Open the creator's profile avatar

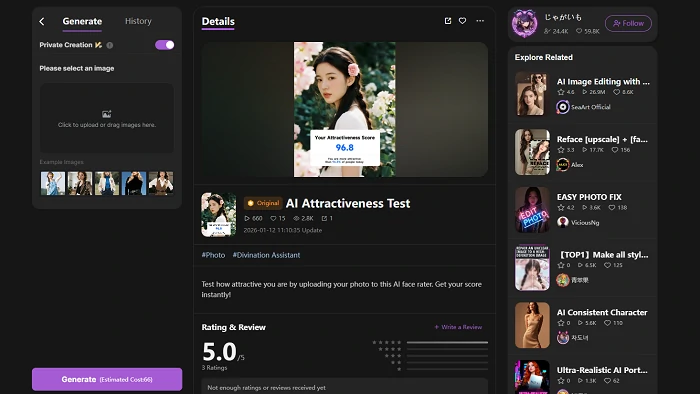525,24
